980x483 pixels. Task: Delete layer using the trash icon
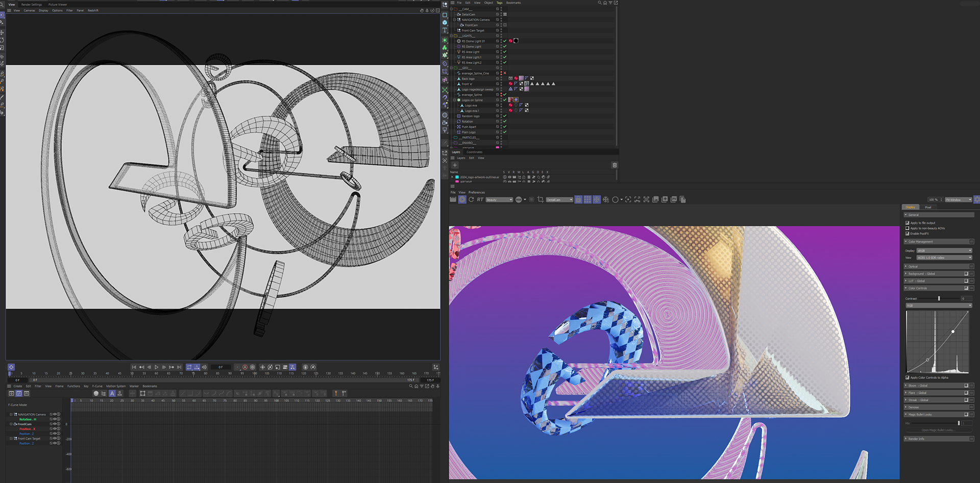click(615, 165)
